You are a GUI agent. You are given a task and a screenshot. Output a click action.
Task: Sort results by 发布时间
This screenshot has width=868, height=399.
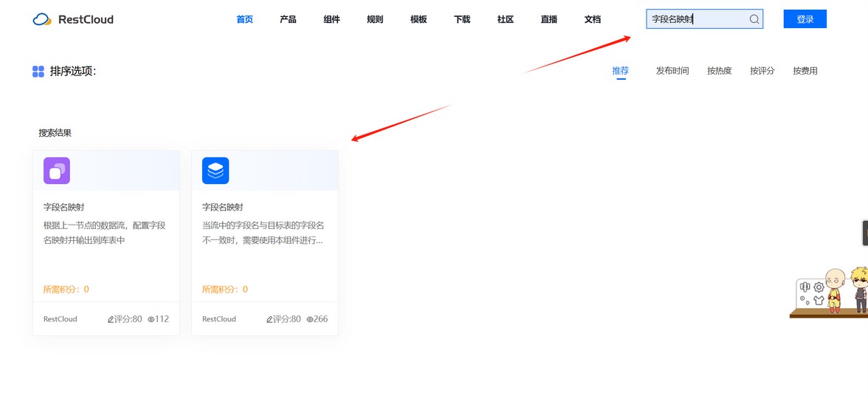(672, 71)
